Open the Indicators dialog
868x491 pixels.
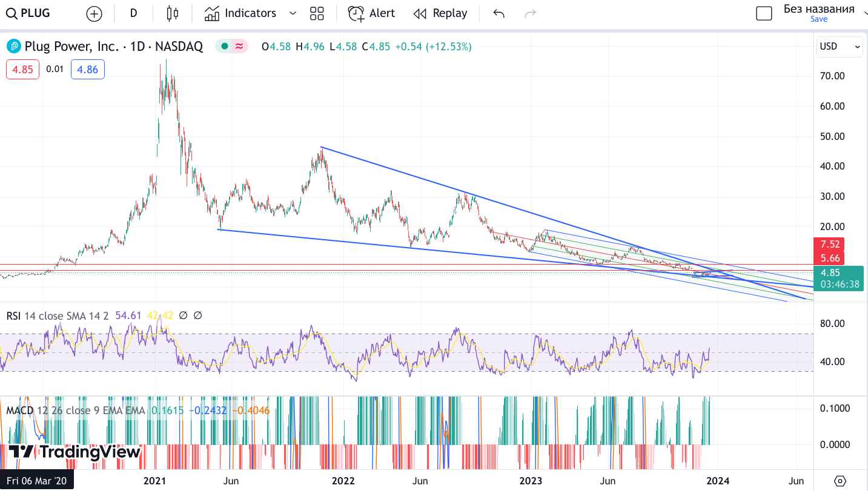pyautogui.click(x=240, y=13)
